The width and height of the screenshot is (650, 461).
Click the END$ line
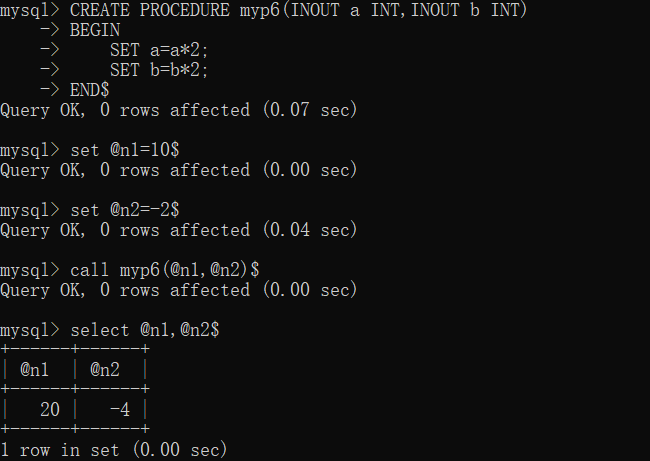point(90,90)
